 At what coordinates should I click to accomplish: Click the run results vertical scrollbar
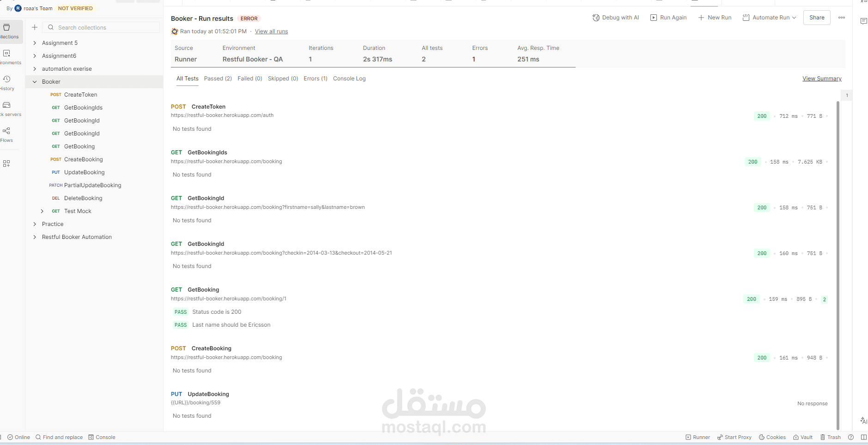click(838, 266)
